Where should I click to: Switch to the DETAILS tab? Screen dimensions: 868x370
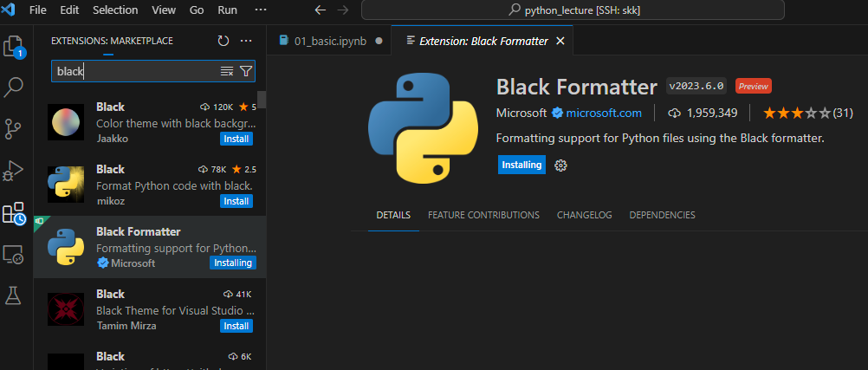pyautogui.click(x=393, y=215)
